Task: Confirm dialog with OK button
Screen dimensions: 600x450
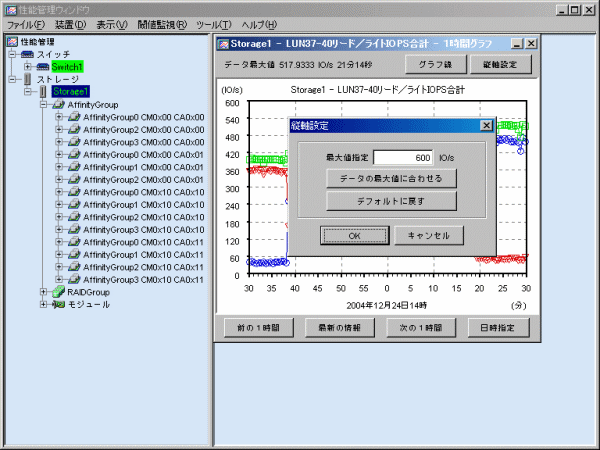Action: pyautogui.click(x=354, y=235)
